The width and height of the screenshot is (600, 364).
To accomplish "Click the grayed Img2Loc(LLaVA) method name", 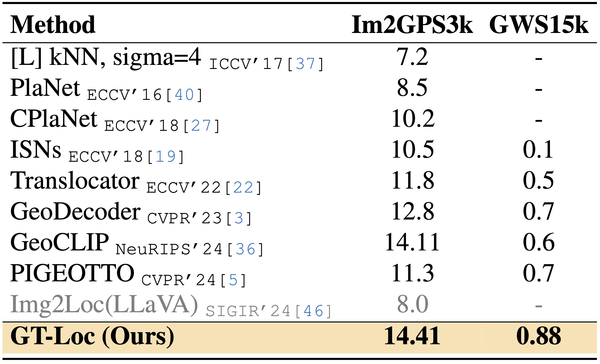I will pyautogui.click(x=104, y=305).
